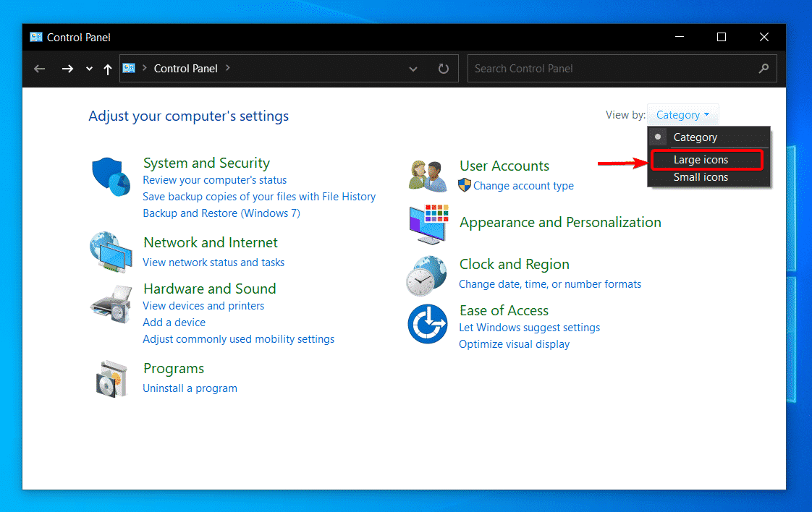Maximize the Control Panel window
Viewport: 812px width, 512px height.
722,38
